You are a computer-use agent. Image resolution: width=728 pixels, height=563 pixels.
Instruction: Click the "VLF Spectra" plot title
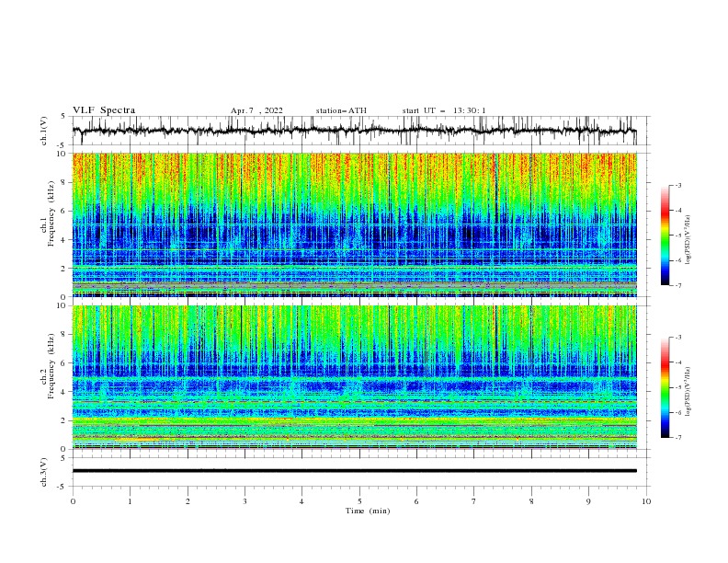(104, 110)
